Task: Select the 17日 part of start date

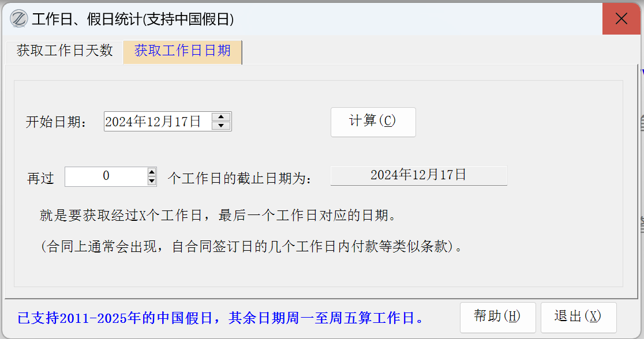Action: click(x=188, y=122)
